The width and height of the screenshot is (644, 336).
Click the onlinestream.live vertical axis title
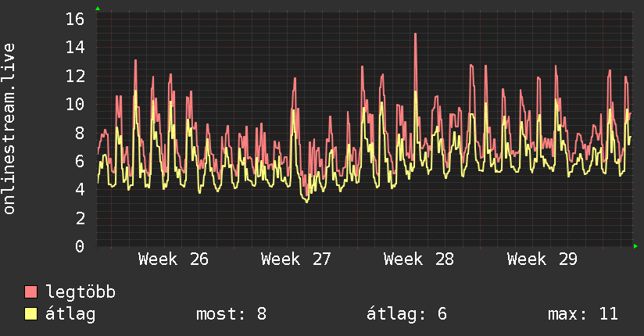point(9,129)
